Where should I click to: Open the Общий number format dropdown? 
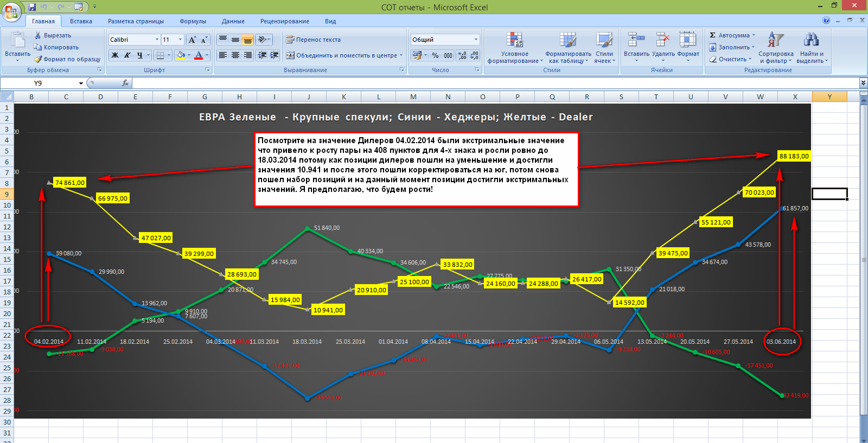tap(476, 40)
